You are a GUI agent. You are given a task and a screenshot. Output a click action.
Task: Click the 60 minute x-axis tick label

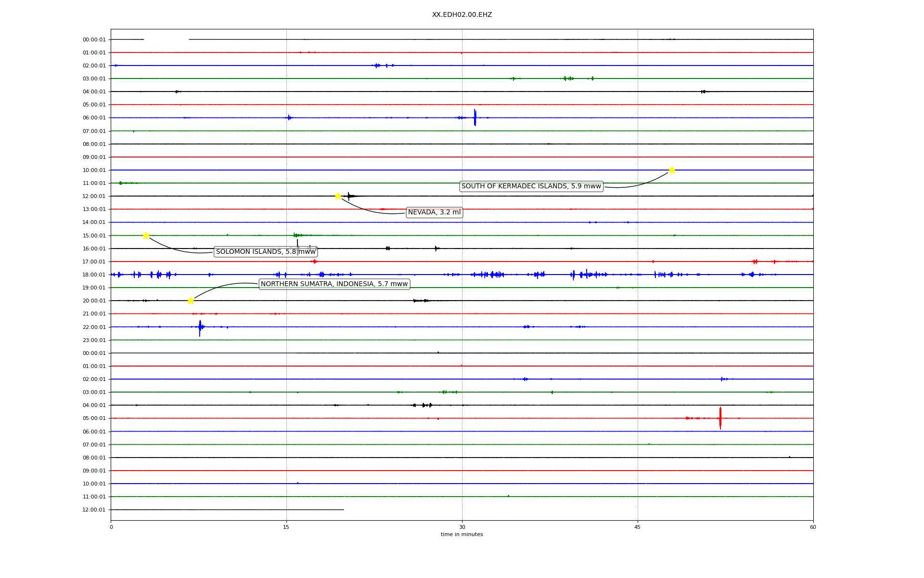click(813, 527)
